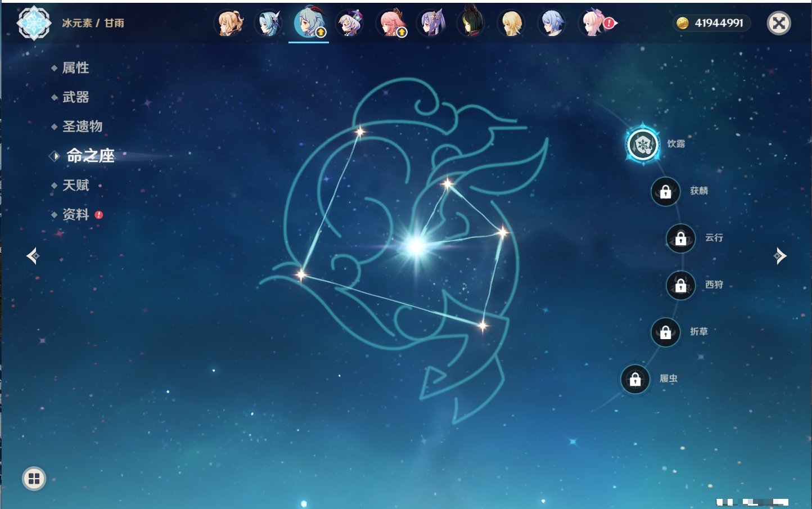Open the locked 履虫 constellation node
The width and height of the screenshot is (812, 509).
[x=635, y=380]
